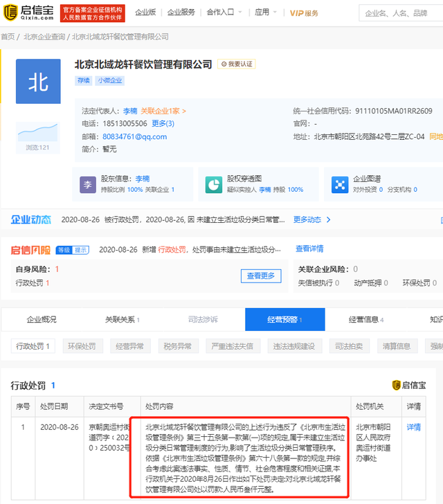
Task: Click the 股东信息 李 avatar icon
Action: tap(87, 184)
